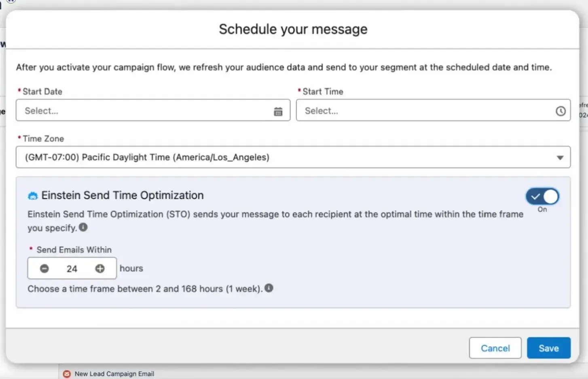Cancel the schedule dialog
588x379 pixels.
click(495, 348)
